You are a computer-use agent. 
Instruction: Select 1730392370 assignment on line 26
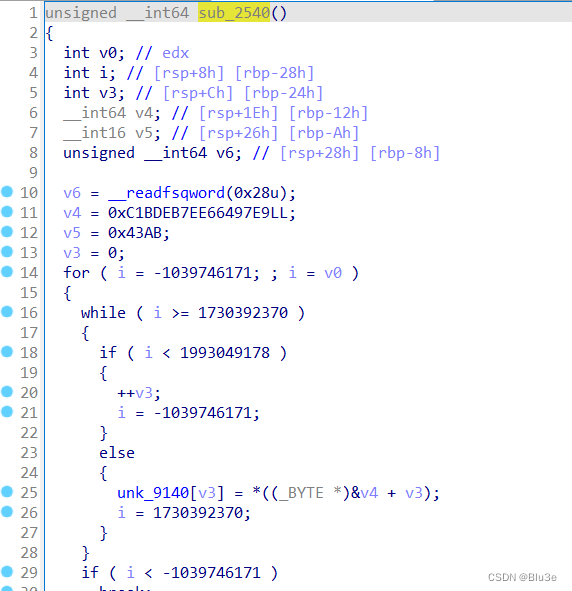pyautogui.click(x=198, y=513)
